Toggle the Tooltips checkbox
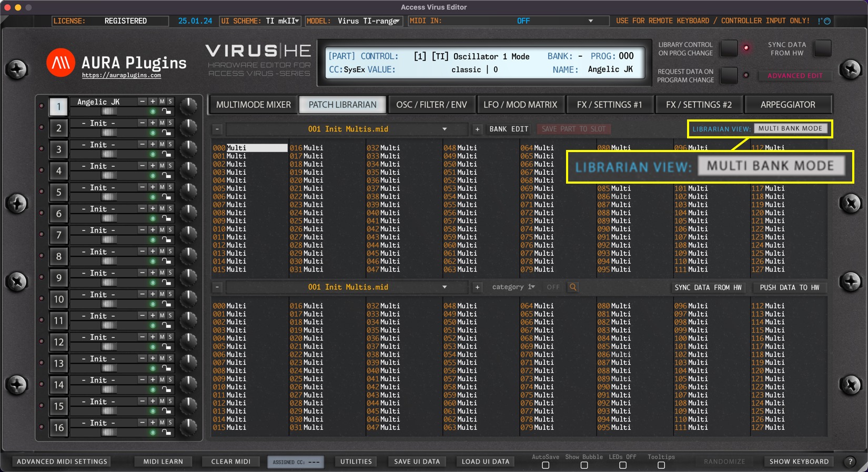Viewport: 868px width, 472px height. click(661, 465)
